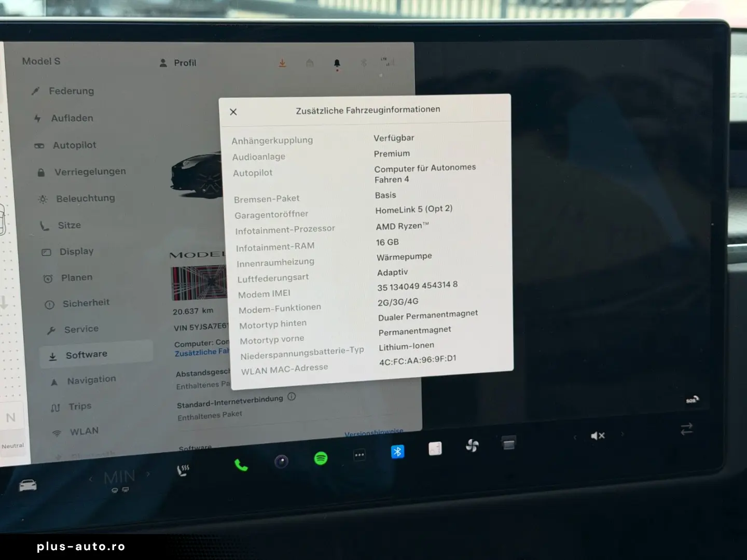
Task: Tap the Model S car thumbnail image
Action: click(196, 174)
